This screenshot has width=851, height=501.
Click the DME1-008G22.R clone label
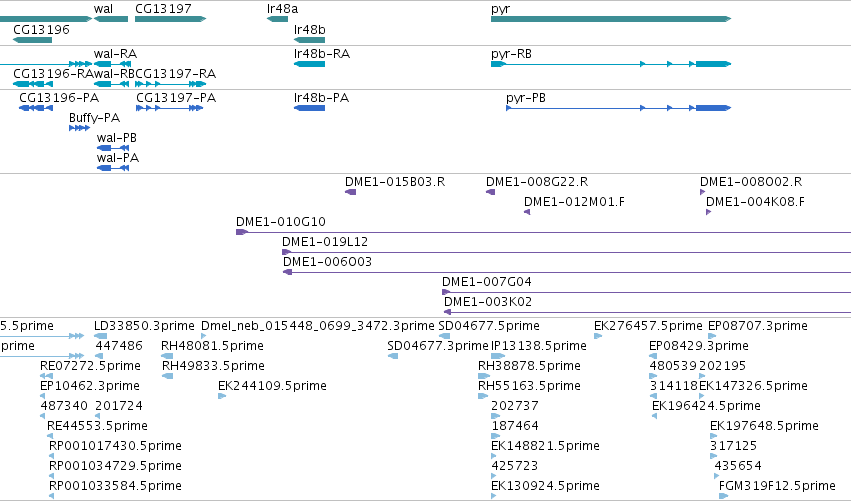[537, 182]
